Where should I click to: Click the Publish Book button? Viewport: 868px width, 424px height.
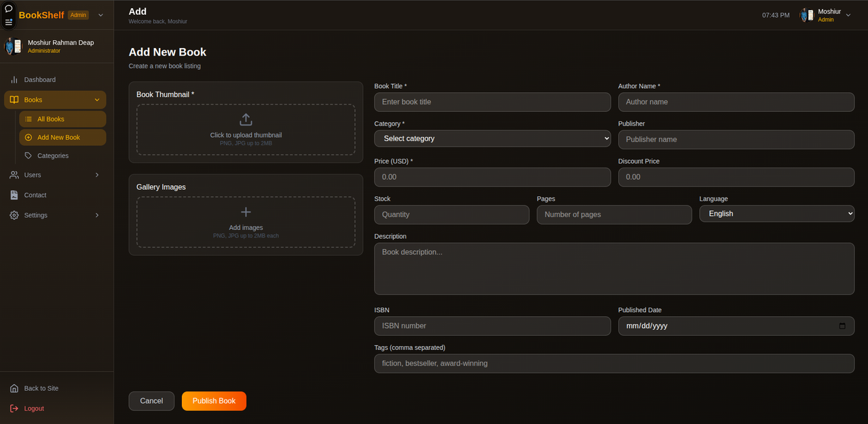coord(214,401)
